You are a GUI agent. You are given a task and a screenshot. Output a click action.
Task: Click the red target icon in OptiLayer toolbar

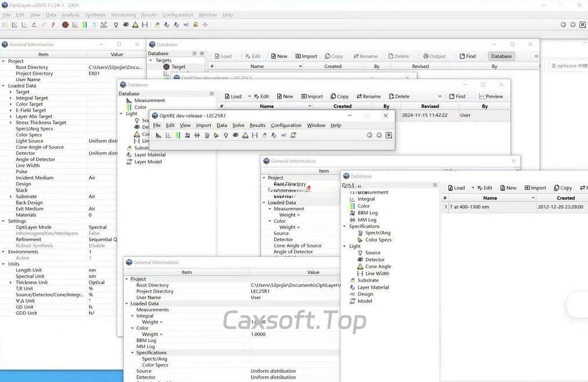(x=65, y=25)
